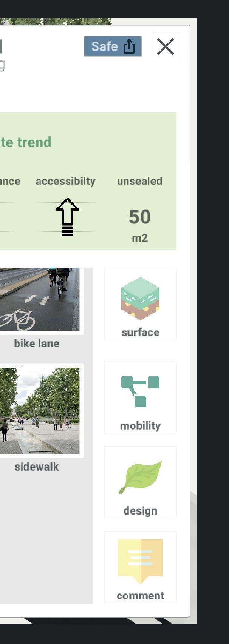This screenshot has width=229, height=644.
Task: Click the 'surface' text label
Action: pos(140,333)
